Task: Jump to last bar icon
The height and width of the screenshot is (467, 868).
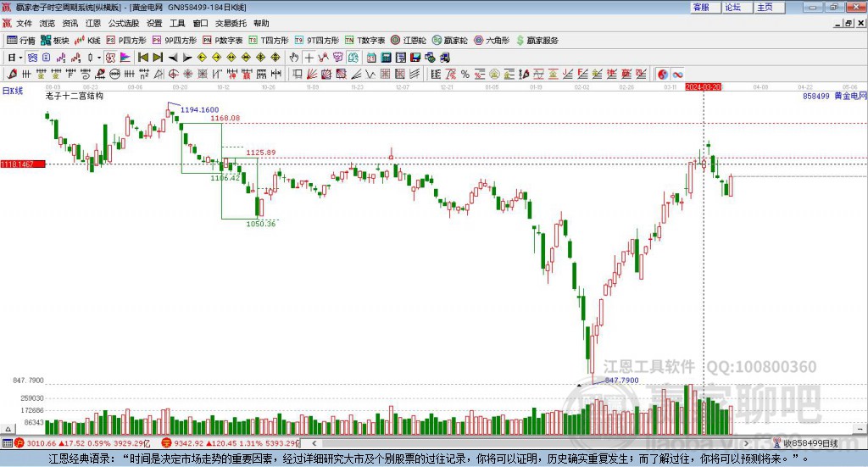Action: 158,58
